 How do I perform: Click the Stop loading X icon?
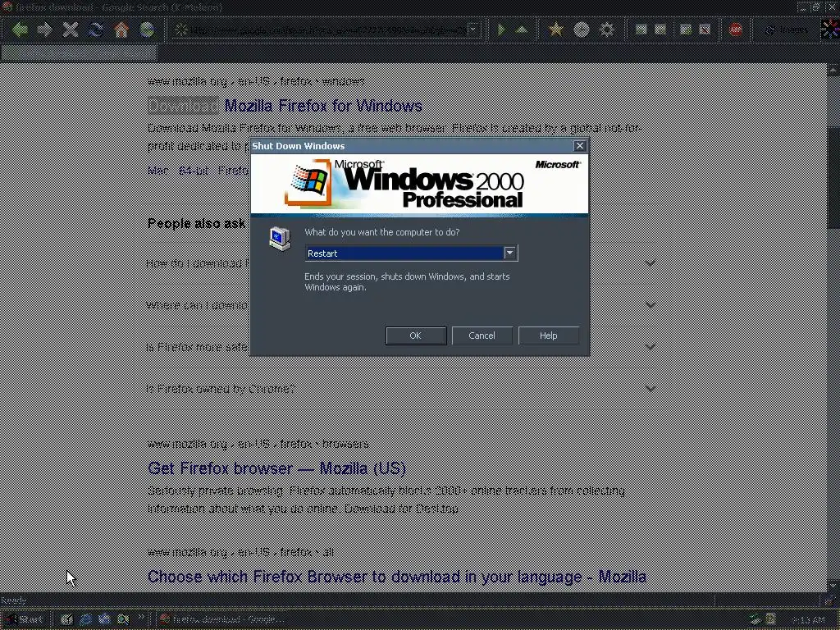71,30
